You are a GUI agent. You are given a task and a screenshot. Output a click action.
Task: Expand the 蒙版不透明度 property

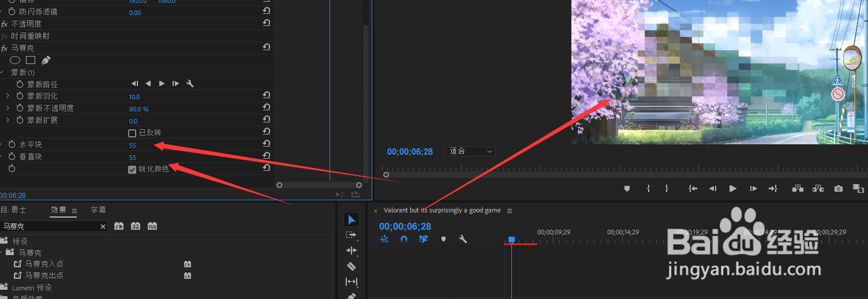pyautogui.click(x=8, y=108)
